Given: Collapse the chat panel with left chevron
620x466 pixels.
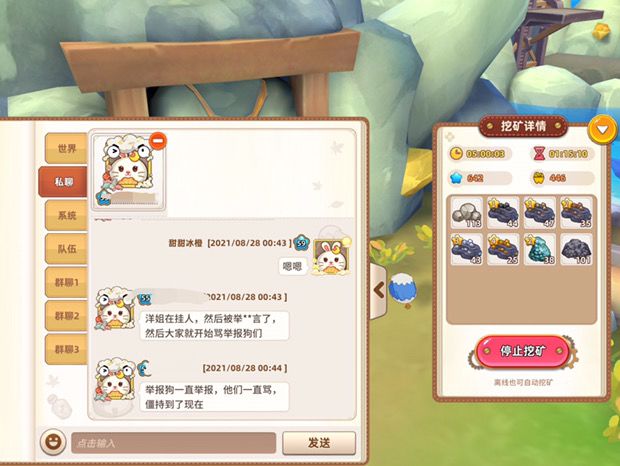Looking at the screenshot, I should coord(379,291).
